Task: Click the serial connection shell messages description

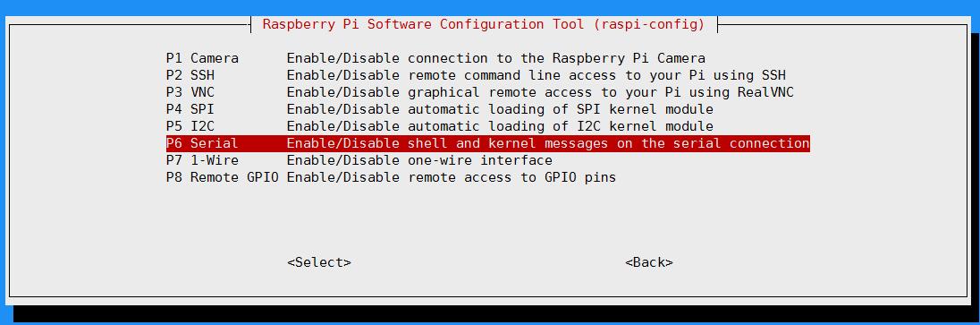Action: [x=548, y=142]
